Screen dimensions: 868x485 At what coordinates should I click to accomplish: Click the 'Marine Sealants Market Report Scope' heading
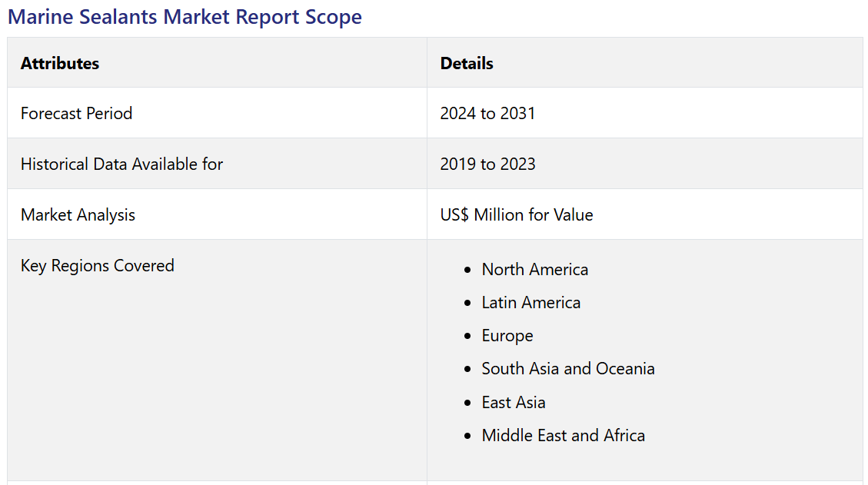coord(185,17)
